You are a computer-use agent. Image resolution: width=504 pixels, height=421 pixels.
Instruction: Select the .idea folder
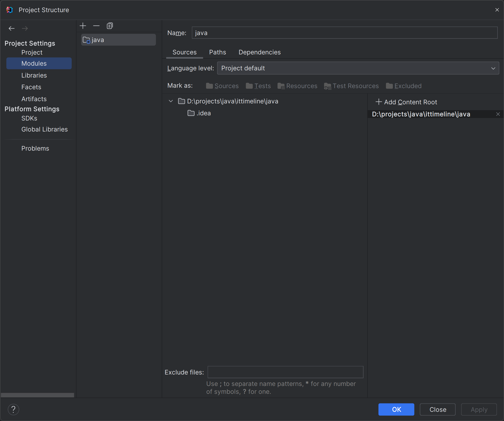pos(199,113)
